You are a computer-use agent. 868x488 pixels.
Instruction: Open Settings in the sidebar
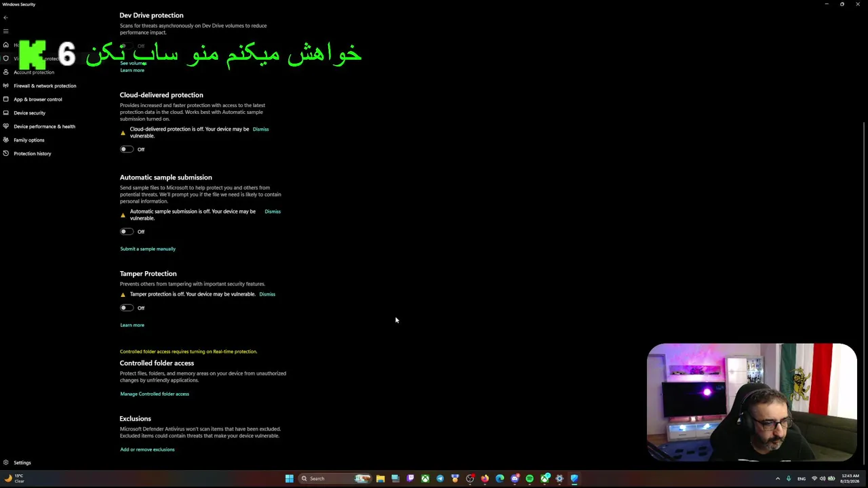(x=22, y=462)
